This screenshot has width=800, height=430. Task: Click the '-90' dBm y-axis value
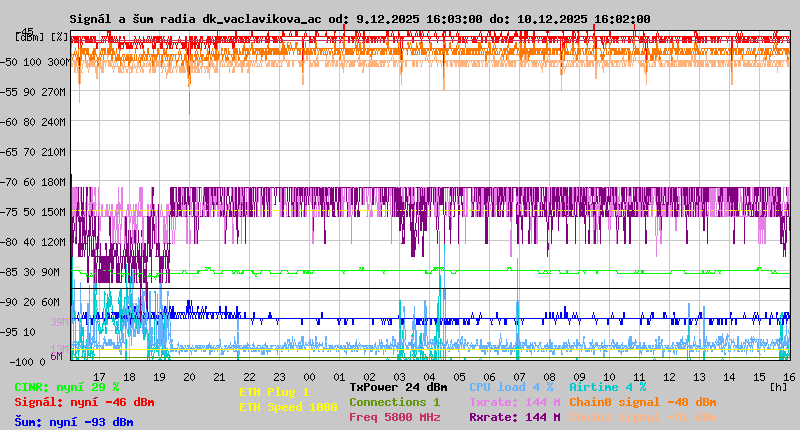click(x=9, y=302)
